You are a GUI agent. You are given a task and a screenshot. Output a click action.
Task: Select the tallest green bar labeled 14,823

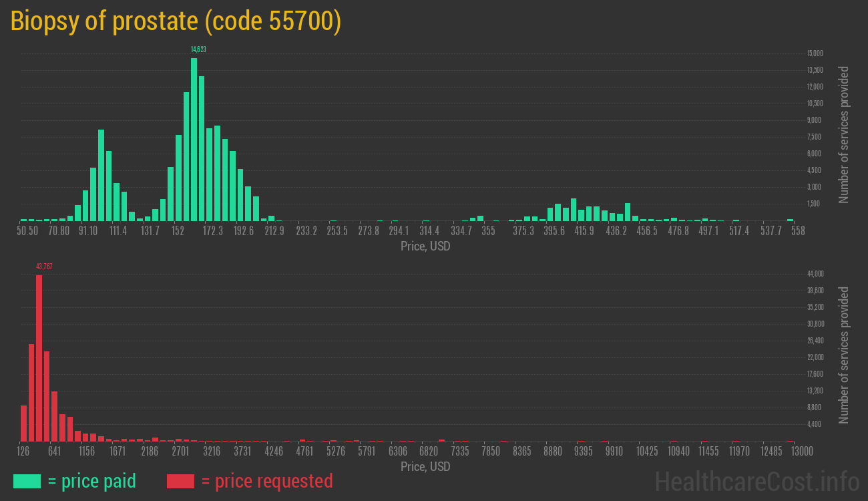194,139
